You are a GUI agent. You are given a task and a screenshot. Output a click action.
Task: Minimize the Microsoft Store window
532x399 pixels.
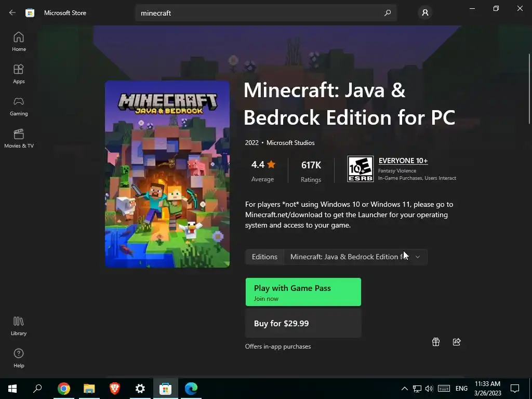click(x=472, y=8)
